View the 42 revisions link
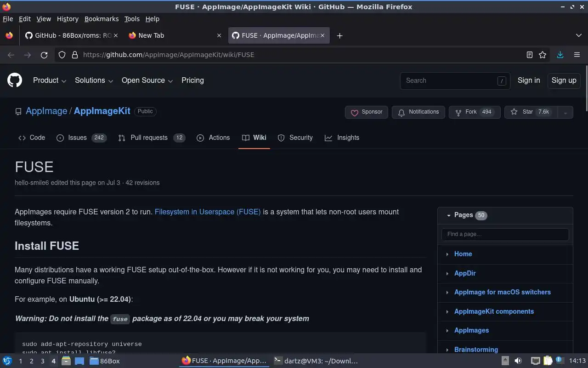This screenshot has height=368, width=588. pos(142,183)
